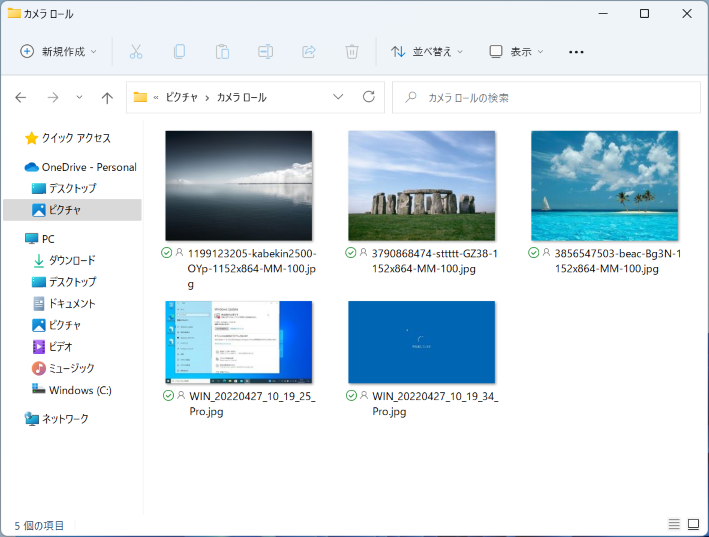Viewport: 709px width, 537px height.
Task: Select highlighted ピクチャ under OneDrive
Action: tap(72, 210)
